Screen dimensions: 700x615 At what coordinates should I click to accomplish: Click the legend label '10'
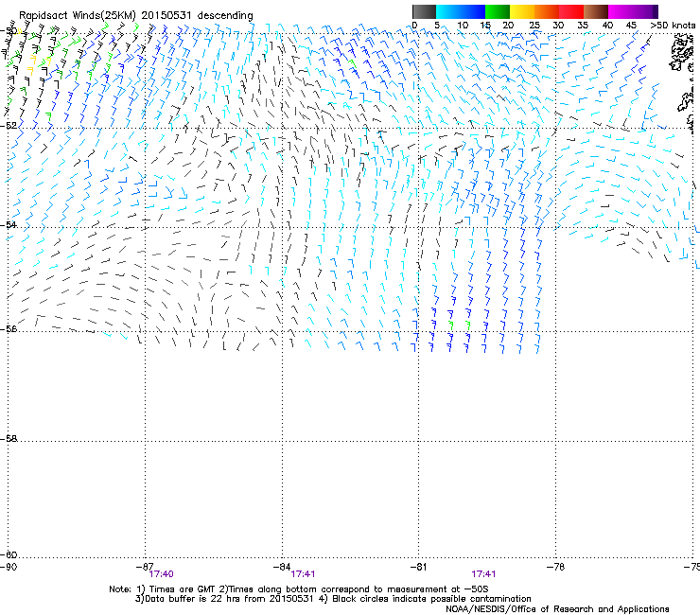(x=463, y=25)
